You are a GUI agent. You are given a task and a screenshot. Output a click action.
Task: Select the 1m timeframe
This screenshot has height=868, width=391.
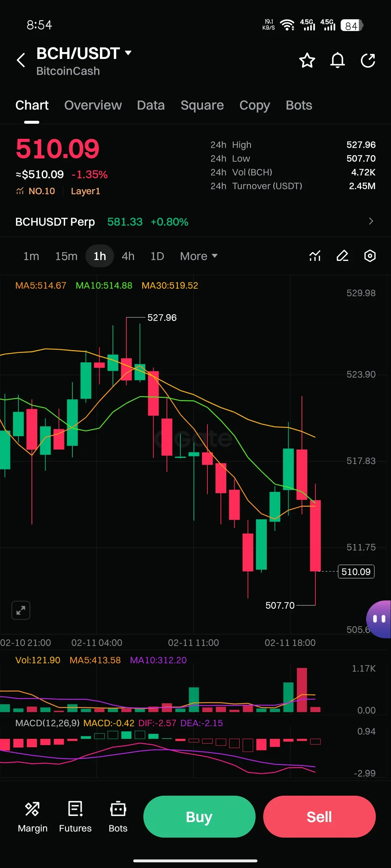(x=31, y=256)
